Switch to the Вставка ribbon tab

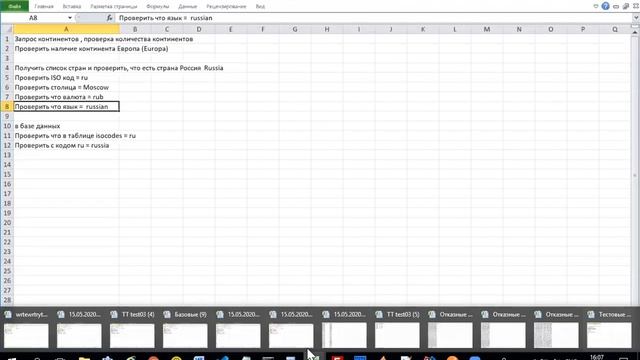[72, 7]
